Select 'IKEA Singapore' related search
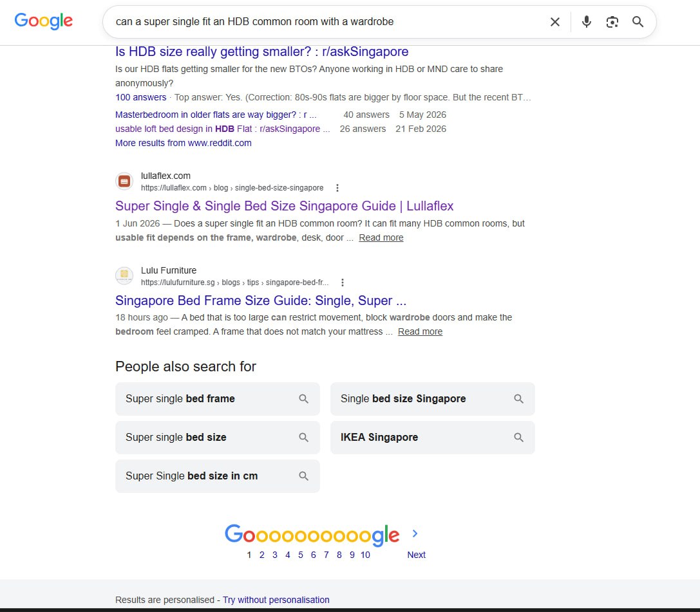The width and height of the screenshot is (700, 612). pos(432,438)
